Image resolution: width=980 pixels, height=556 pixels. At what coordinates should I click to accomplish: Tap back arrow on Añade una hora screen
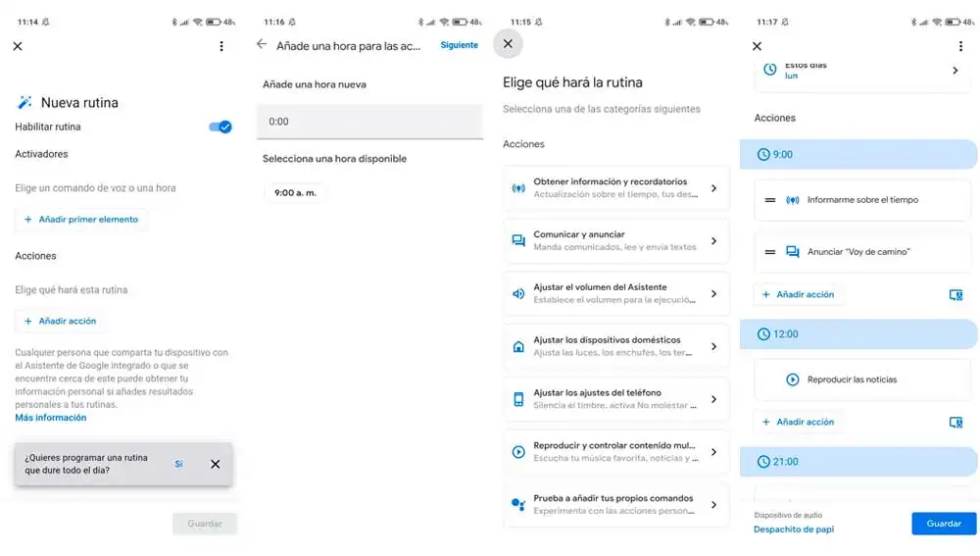point(262,44)
